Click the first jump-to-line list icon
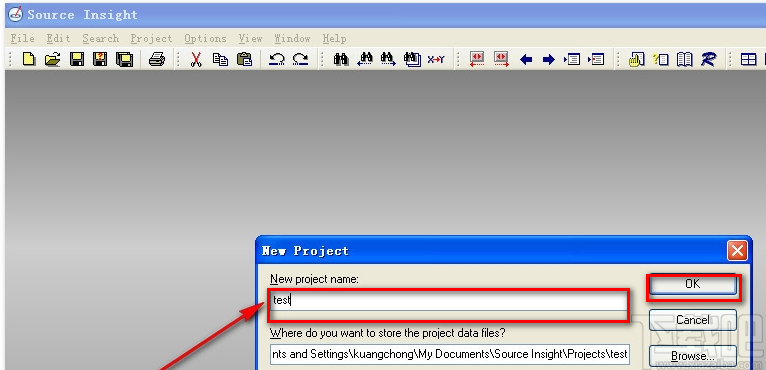766x370 pixels. pos(572,60)
